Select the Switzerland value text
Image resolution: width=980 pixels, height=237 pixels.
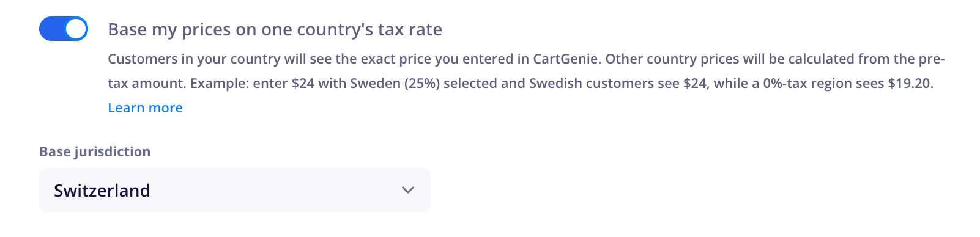point(102,191)
